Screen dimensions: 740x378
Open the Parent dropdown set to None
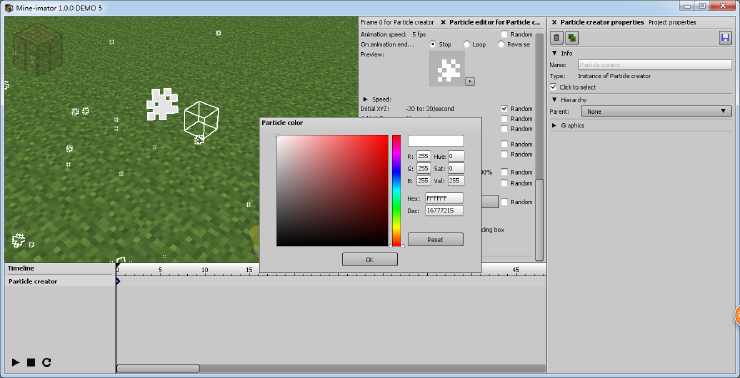(656, 111)
